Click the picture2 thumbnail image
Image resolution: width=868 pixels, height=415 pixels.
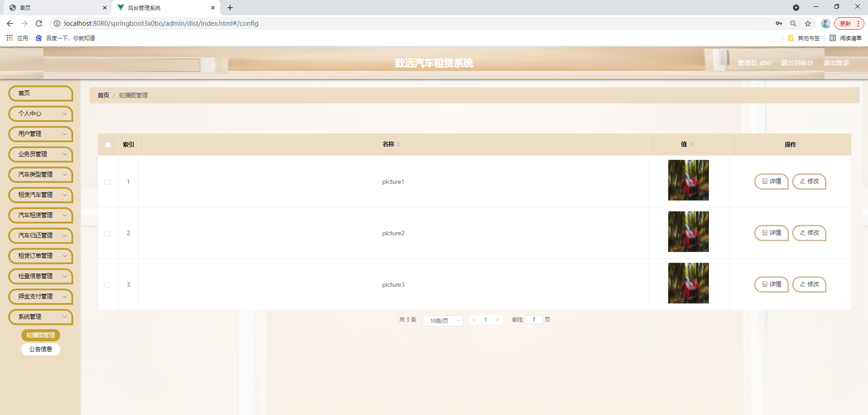(688, 231)
